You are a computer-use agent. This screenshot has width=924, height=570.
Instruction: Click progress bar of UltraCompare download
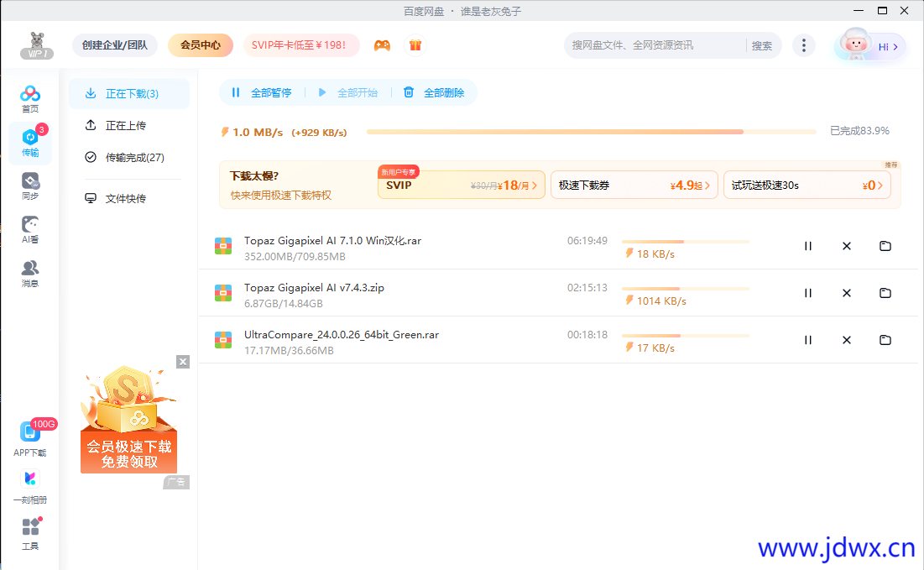(686, 336)
